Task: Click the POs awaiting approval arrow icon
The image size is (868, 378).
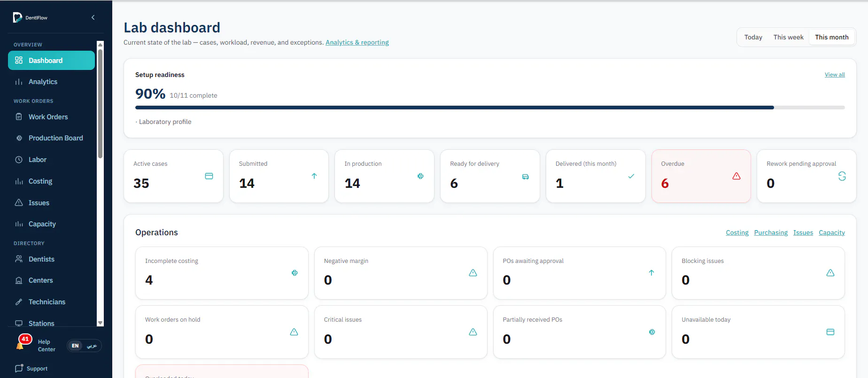Action: (651, 273)
